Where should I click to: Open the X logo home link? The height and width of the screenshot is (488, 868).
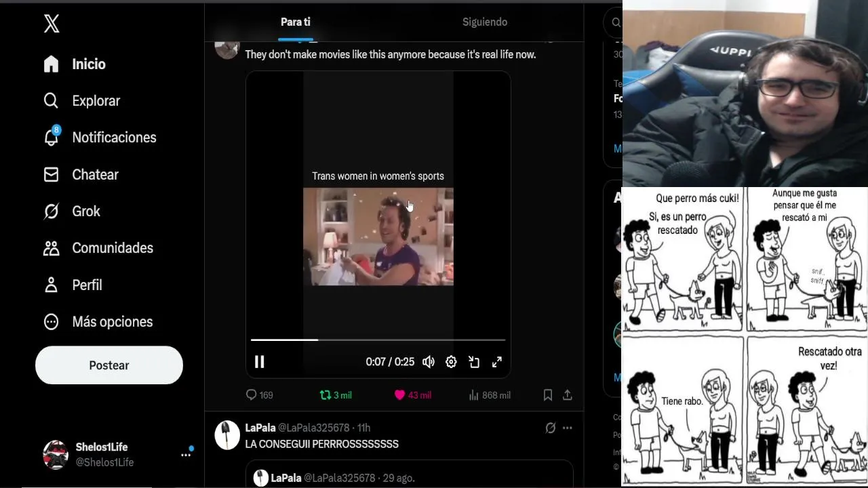[x=52, y=24]
